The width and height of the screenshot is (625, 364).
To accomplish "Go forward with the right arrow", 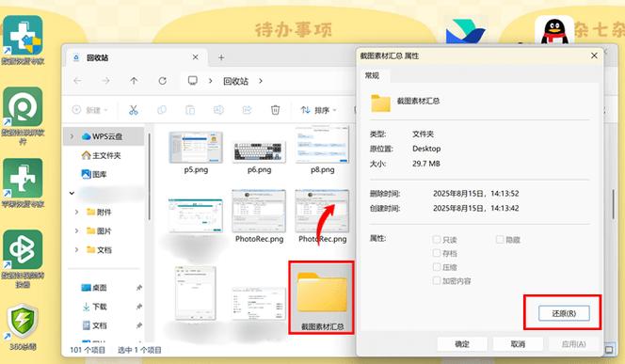I will [105, 81].
